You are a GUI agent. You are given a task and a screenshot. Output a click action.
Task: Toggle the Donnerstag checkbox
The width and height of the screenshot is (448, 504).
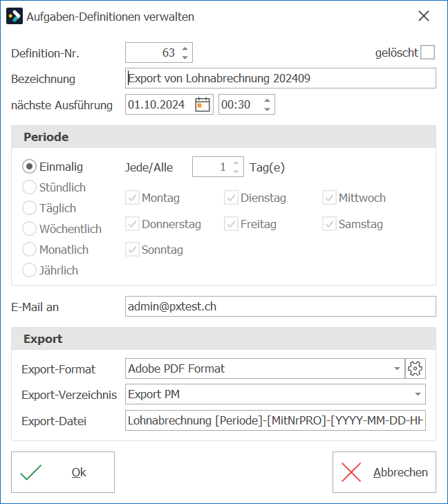click(133, 224)
